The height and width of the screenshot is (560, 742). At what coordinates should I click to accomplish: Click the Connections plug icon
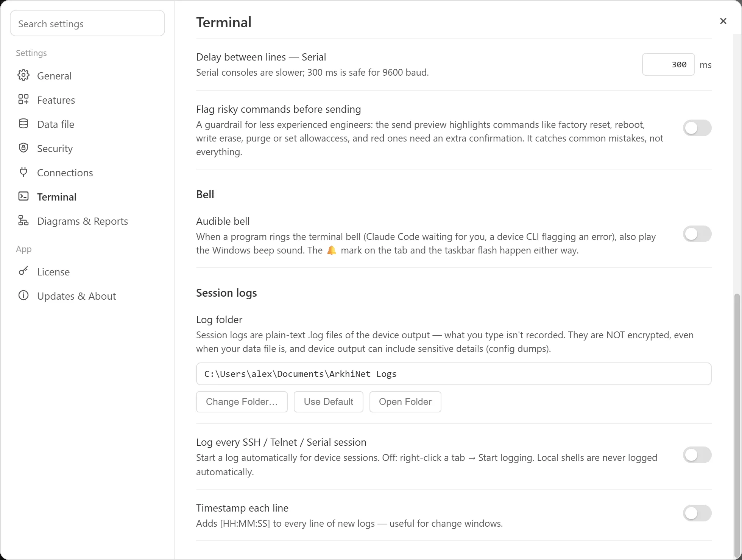23,172
